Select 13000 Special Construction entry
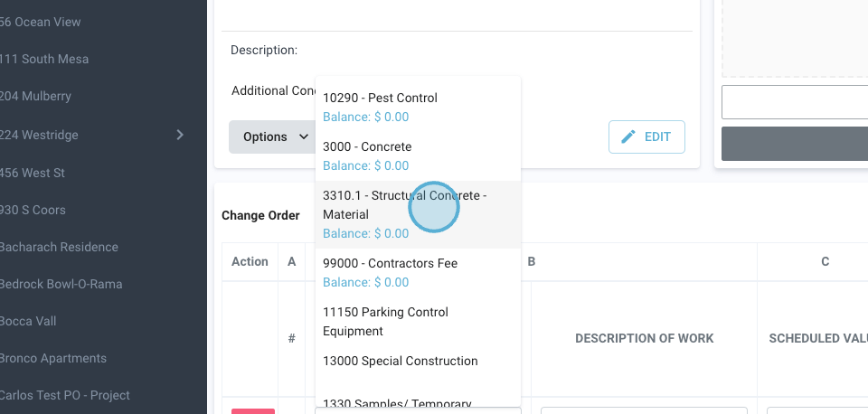Screen dimensions: 868x414 click(401, 361)
